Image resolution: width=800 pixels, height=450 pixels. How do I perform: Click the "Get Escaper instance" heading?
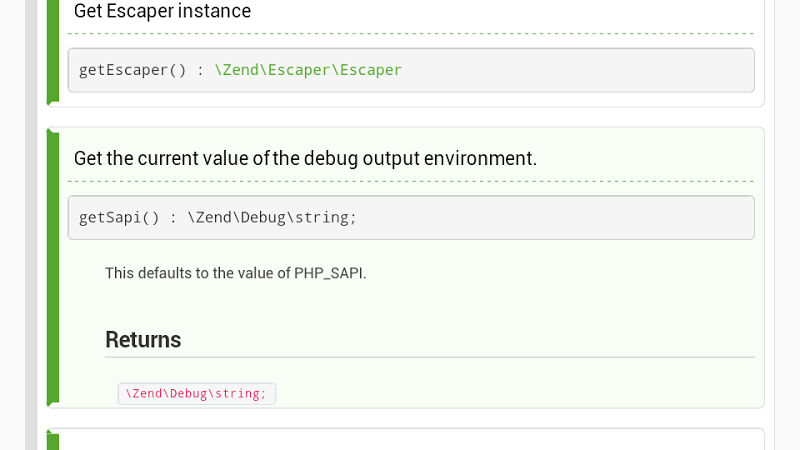click(x=162, y=11)
